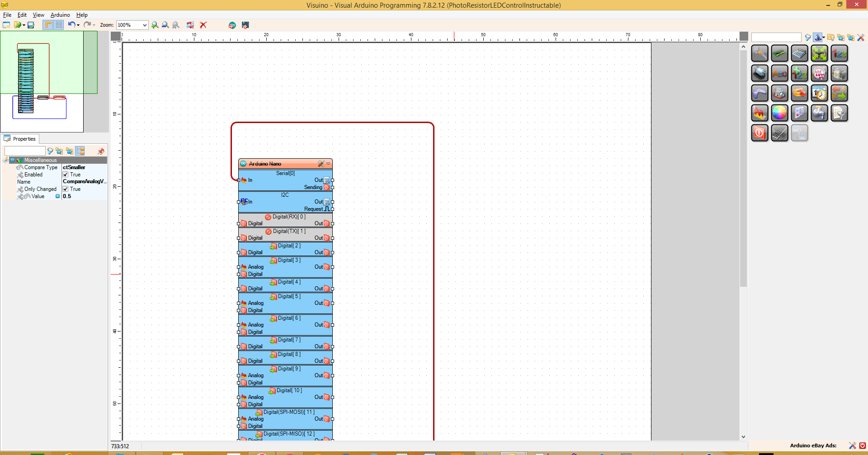Open the Text ABC component category
The height and width of the screenshot is (455, 868).
click(x=779, y=73)
